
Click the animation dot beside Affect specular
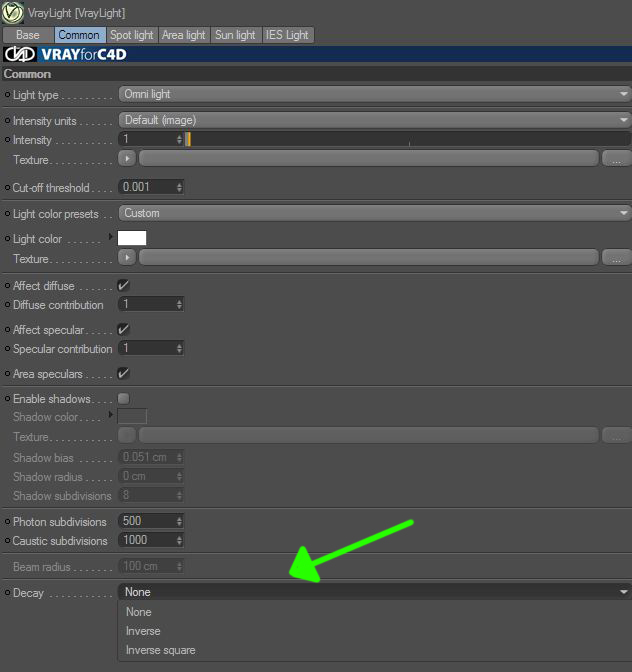pos(7,330)
